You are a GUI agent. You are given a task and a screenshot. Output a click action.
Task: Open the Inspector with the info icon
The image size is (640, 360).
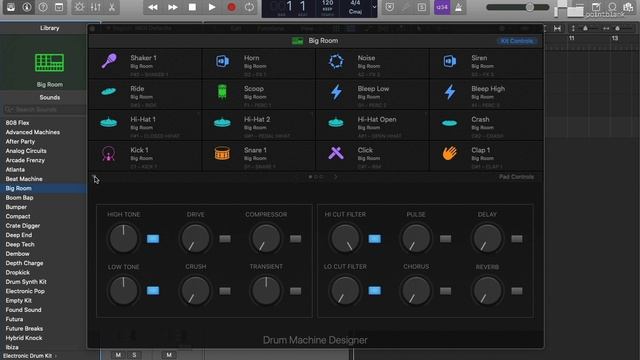(x=27, y=7)
